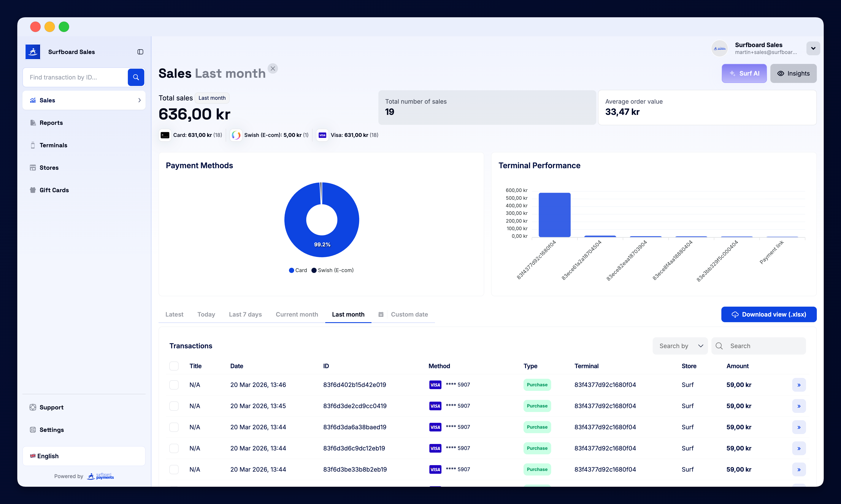The image size is (841, 504).
Task: Open Settings via the gear icon
Action: click(33, 430)
